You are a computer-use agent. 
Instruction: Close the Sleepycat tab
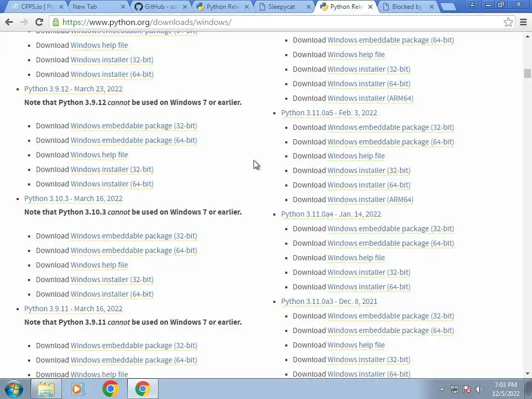pos(309,7)
